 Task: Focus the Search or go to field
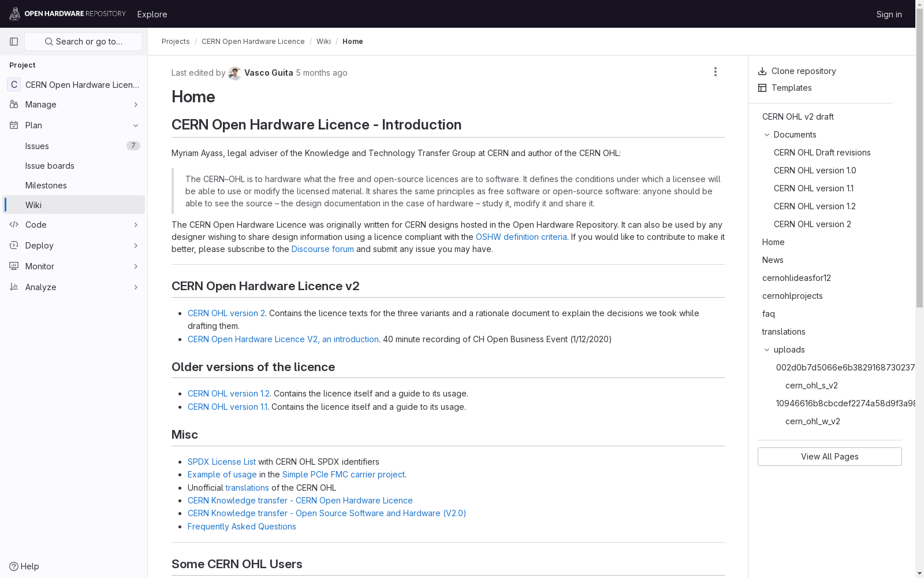pos(84,42)
